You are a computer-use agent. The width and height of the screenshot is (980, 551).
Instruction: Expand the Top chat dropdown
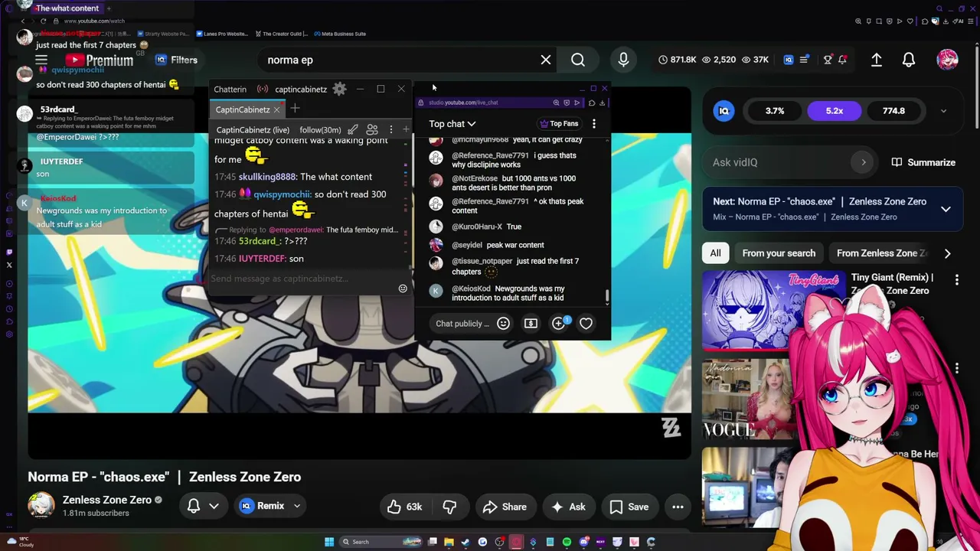click(x=452, y=123)
